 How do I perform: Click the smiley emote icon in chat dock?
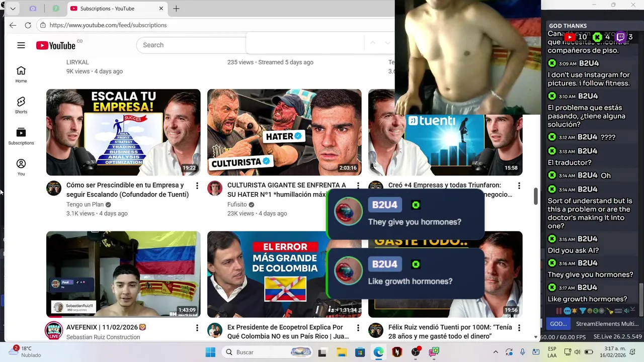coord(590,311)
